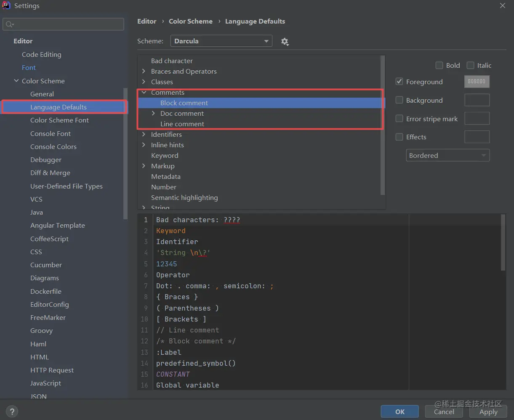Viewport: 514px width, 420px height.
Task: Click the IntelliJ logo in title bar
Action: pyautogui.click(x=6, y=5)
